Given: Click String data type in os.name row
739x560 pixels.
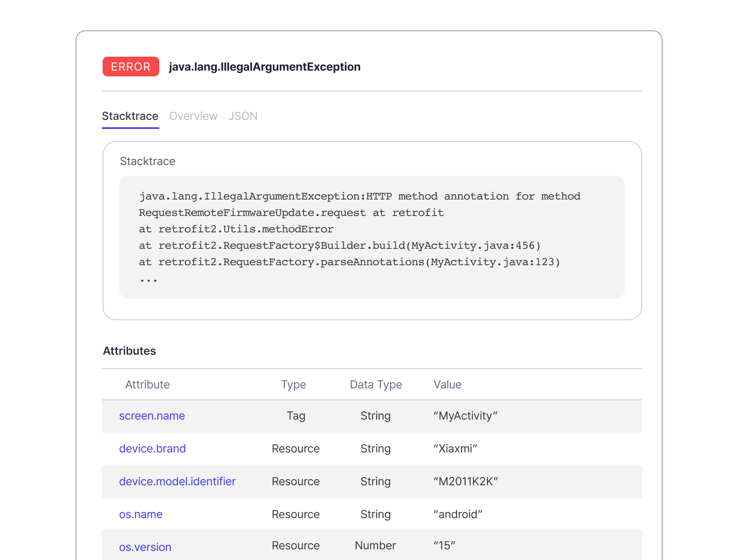Looking at the screenshot, I should 376,514.
